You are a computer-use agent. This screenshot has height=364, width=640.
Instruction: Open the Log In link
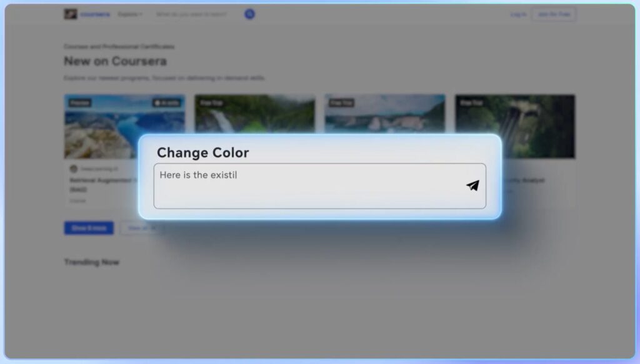(x=518, y=14)
